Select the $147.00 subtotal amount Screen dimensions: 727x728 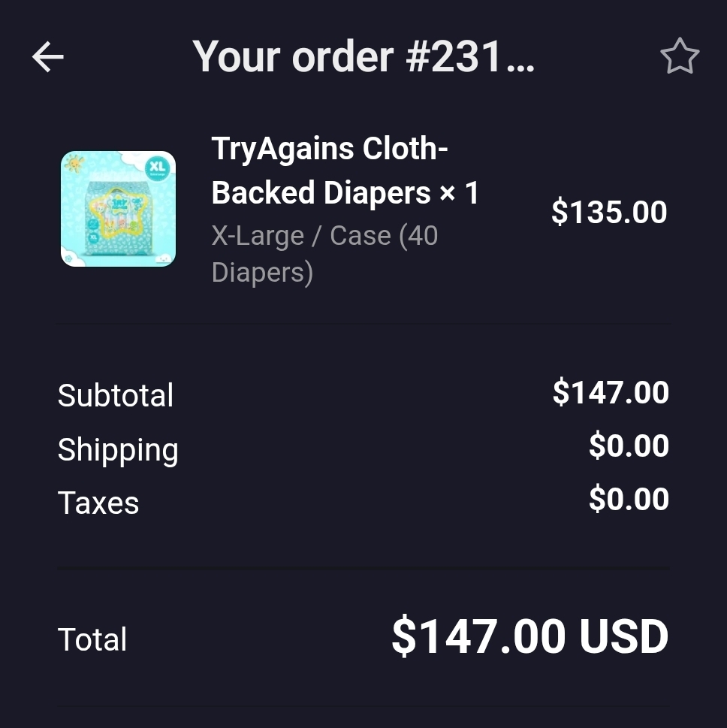(611, 392)
